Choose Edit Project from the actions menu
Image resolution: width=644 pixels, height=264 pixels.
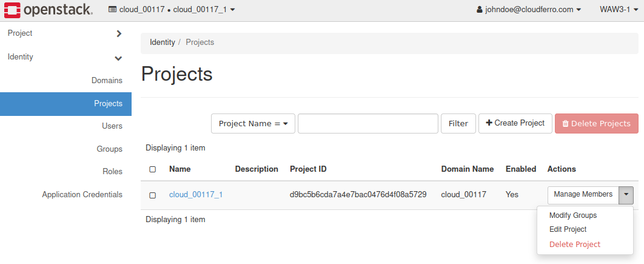coord(568,229)
